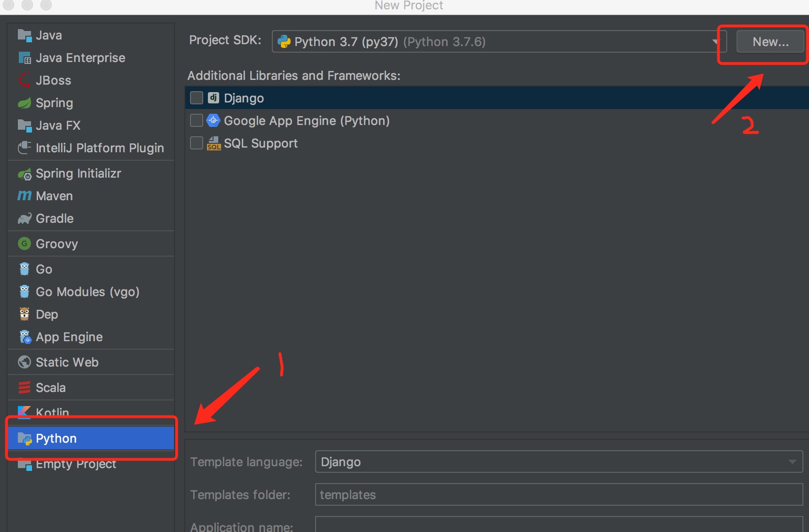Click the Dep bear icon

click(x=24, y=314)
